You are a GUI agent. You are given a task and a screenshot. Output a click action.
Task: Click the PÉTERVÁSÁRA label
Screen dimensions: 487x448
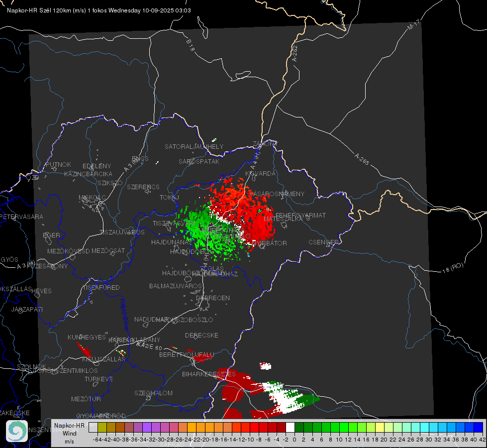click(x=22, y=217)
